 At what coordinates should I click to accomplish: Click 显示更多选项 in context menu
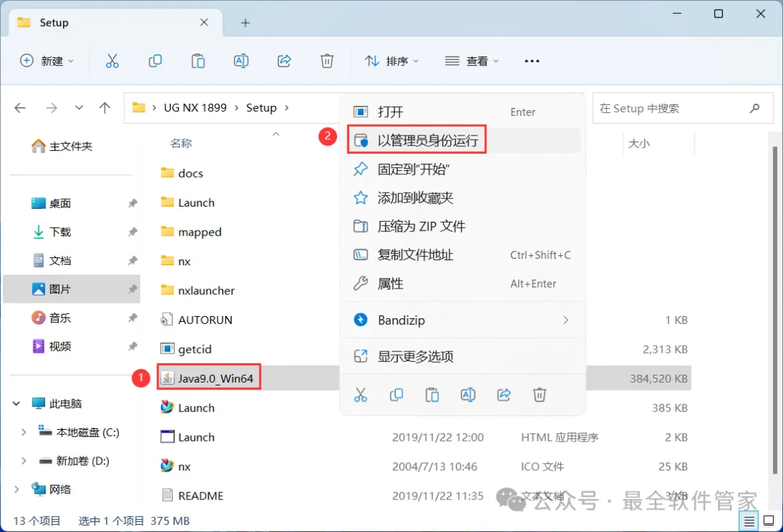(x=463, y=357)
